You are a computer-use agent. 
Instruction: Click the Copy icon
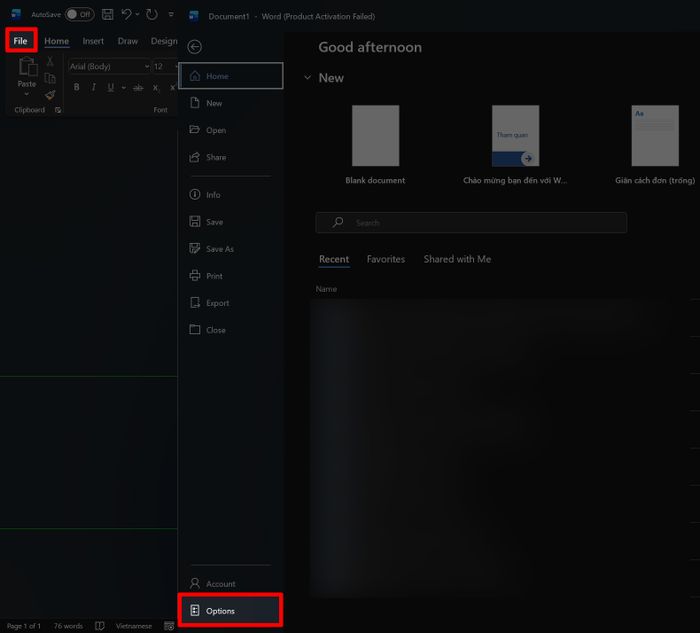click(50, 78)
